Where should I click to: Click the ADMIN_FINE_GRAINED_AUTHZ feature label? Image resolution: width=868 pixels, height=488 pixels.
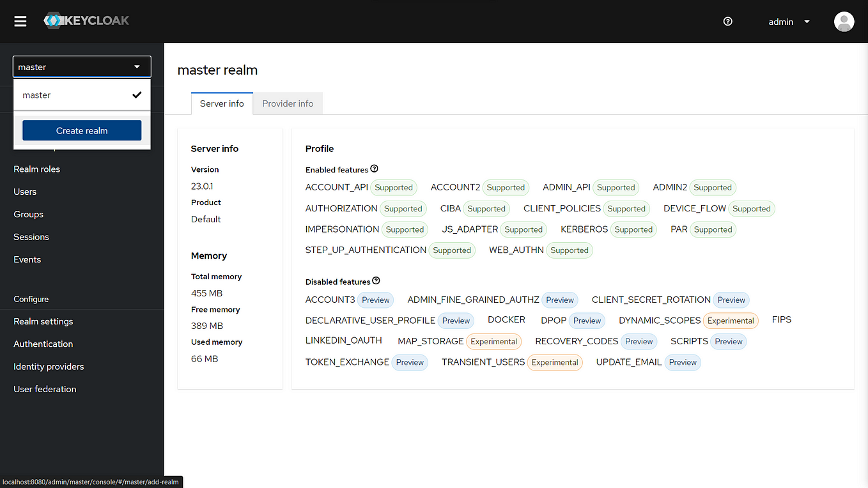coord(474,300)
